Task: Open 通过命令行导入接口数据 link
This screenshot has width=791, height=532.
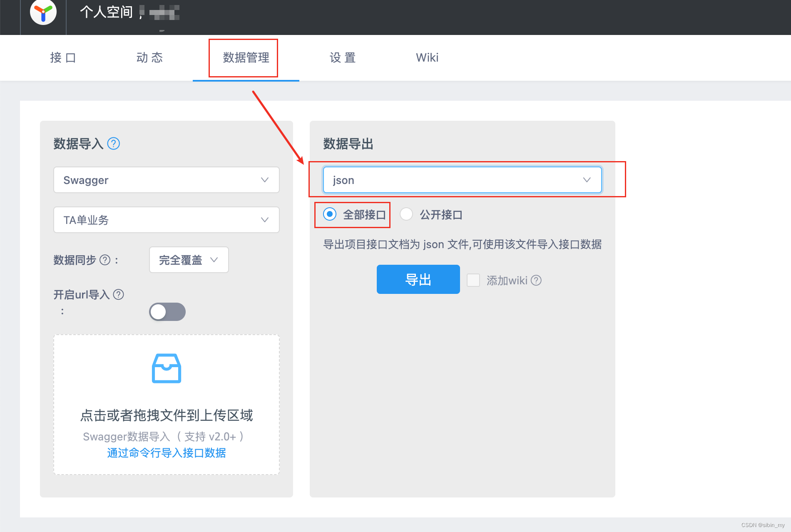Action: click(166, 453)
